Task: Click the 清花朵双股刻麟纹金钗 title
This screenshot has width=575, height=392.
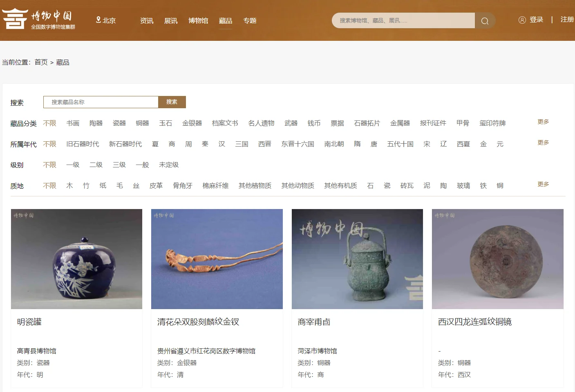Action: [x=198, y=322]
